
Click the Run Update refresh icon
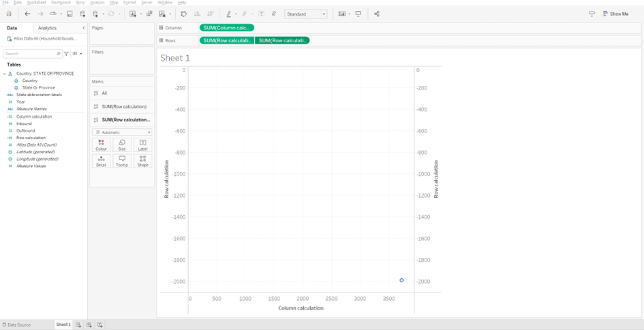[x=111, y=14]
